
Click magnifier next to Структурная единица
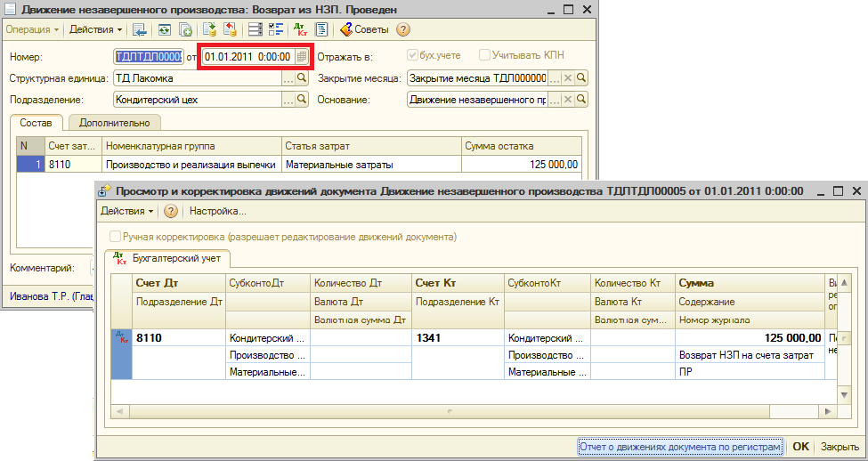point(302,78)
